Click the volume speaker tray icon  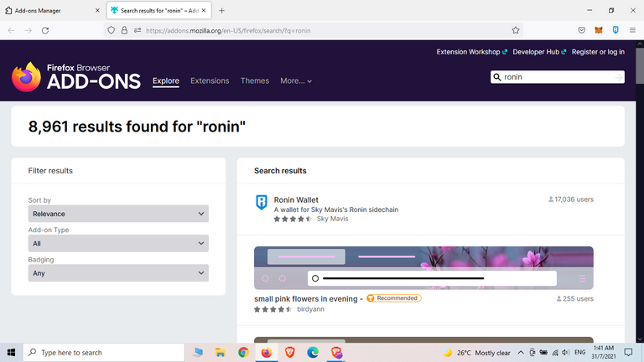tap(566, 353)
